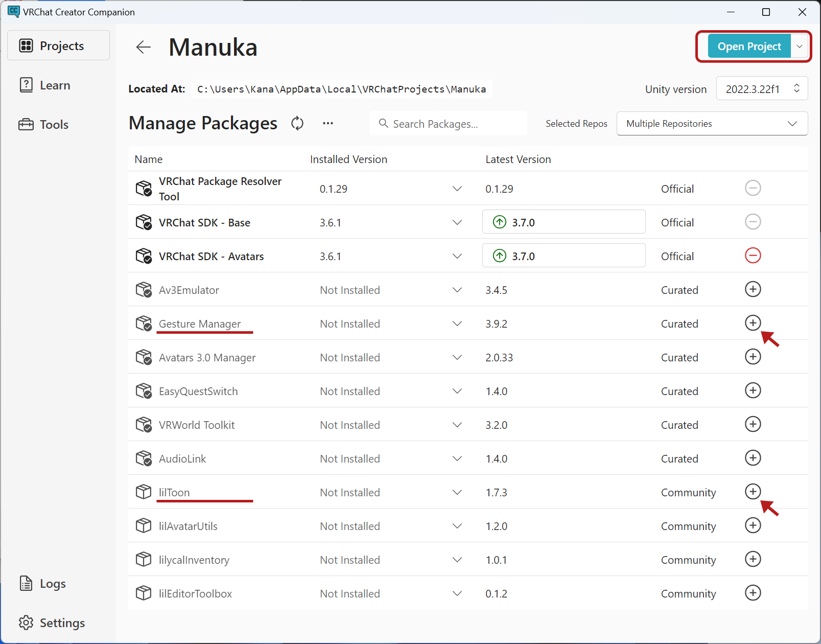Click the VRChat SDK - Avatars package icon
This screenshot has width=821, height=644.
[x=144, y=256]
